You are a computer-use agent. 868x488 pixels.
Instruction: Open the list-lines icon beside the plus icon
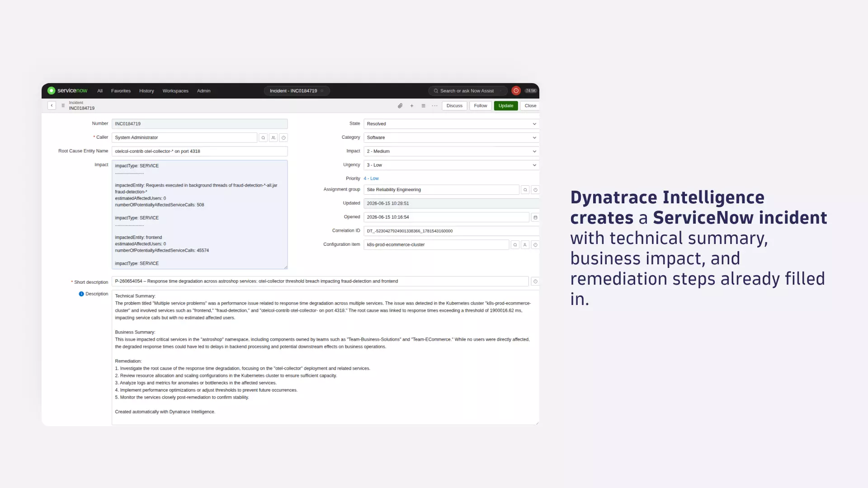tap(423, 106)
